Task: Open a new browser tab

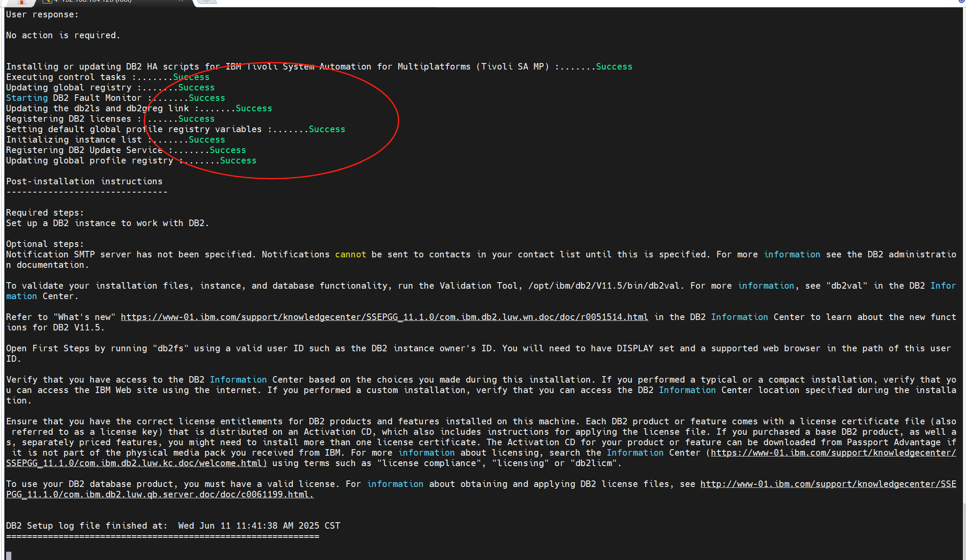Action: click(x=206, y=2)
